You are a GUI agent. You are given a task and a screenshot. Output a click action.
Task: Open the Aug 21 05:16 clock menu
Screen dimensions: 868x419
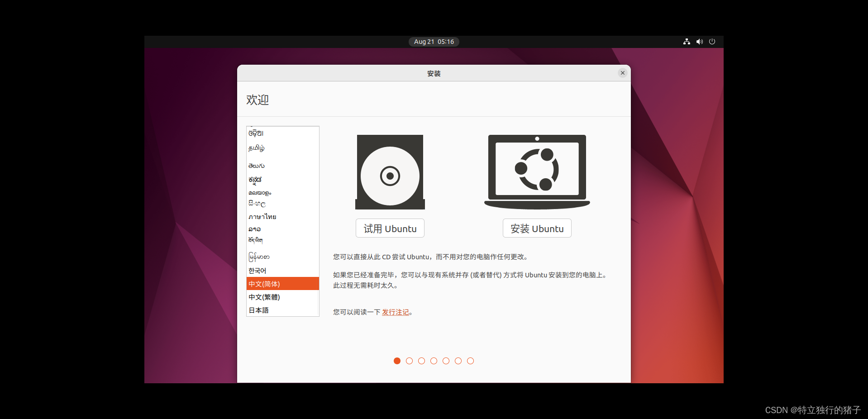click(434, 42)
